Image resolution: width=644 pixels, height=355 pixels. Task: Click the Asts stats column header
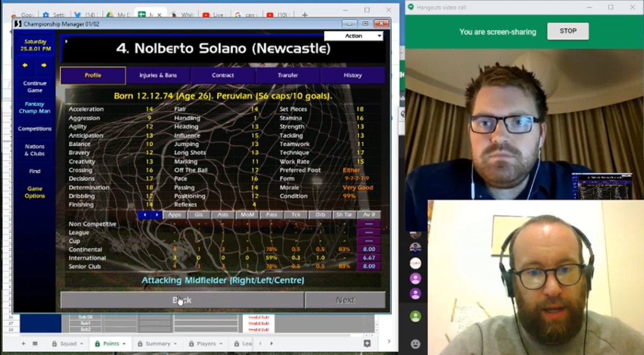[x=223, y=215]
